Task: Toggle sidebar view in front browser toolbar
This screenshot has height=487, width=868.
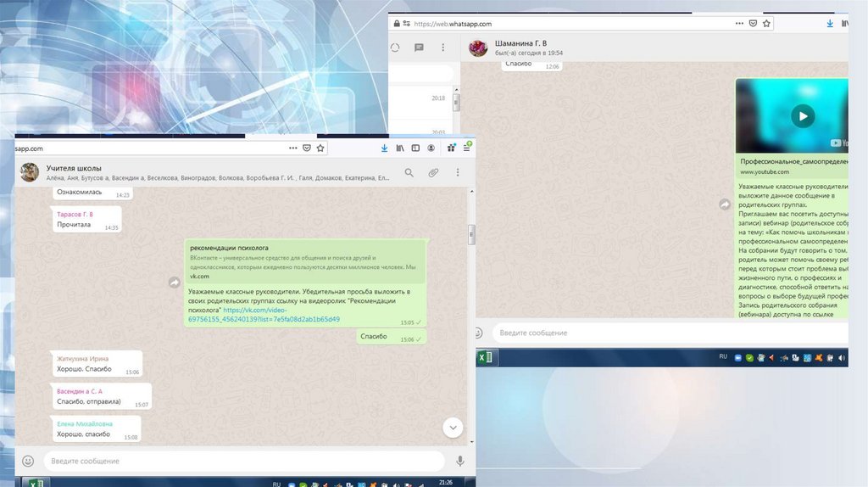Action: coord(415,148)
